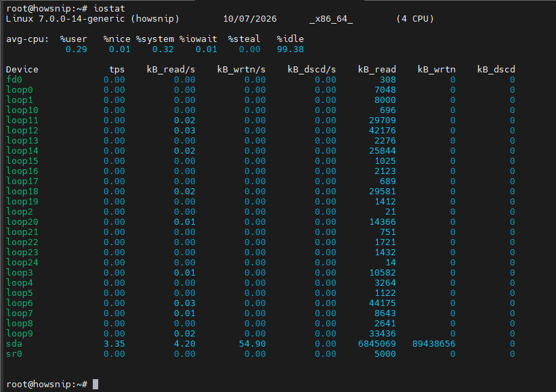Click sr0 kB_read value 5000
This screenshot has width=556, height=392.
click(385, 354)
